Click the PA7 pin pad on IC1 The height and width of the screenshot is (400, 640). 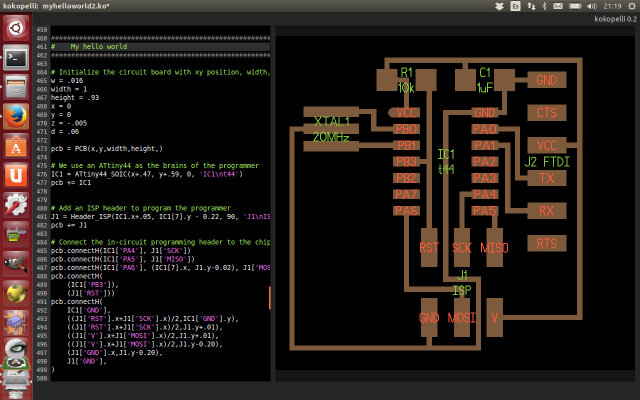click(x=407, y=194)
